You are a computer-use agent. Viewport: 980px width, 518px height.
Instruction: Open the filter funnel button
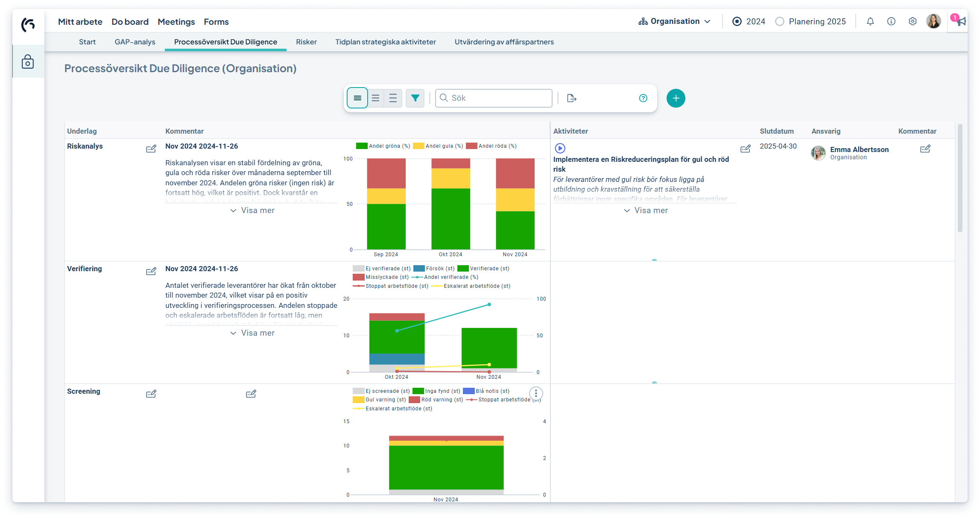pos(415,98)
